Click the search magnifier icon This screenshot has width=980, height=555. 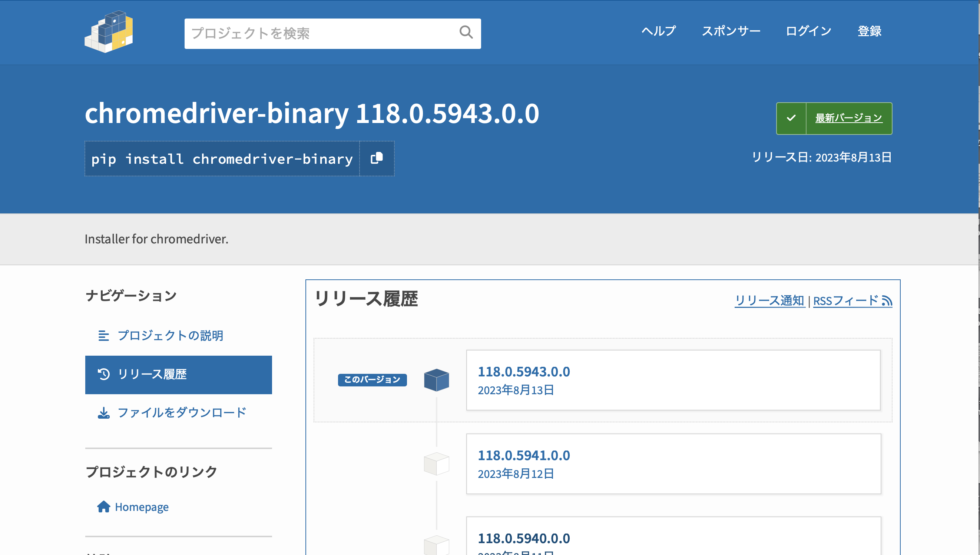(466, 33)
